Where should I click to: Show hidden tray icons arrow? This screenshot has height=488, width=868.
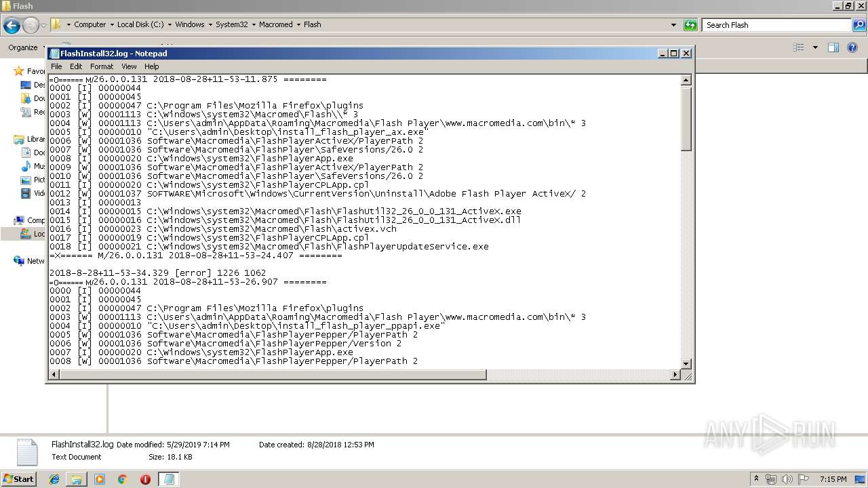[756, 479]
